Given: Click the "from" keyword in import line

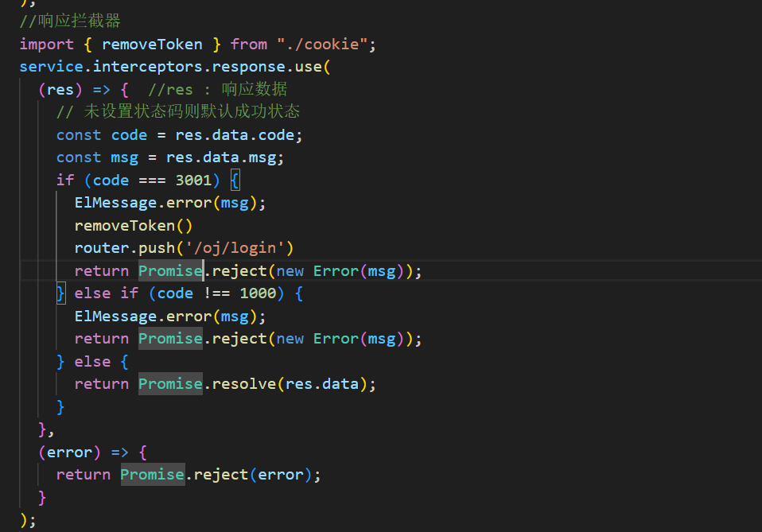Looking at the screenshot, I should pos(249,45).
